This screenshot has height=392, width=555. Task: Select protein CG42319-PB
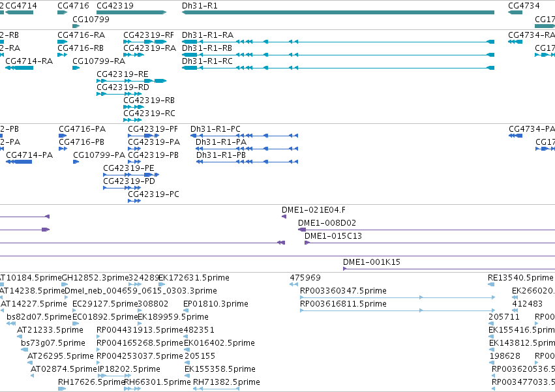pos(153,155)
